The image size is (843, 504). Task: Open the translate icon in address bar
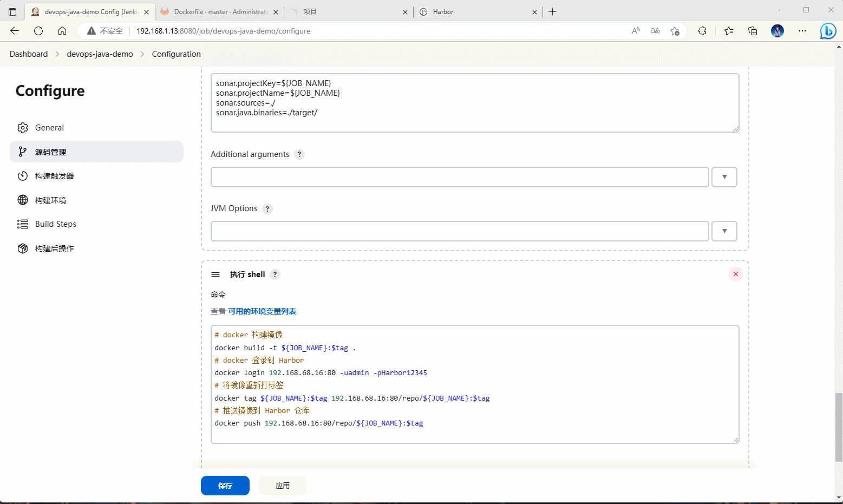(x=655, y=31)
